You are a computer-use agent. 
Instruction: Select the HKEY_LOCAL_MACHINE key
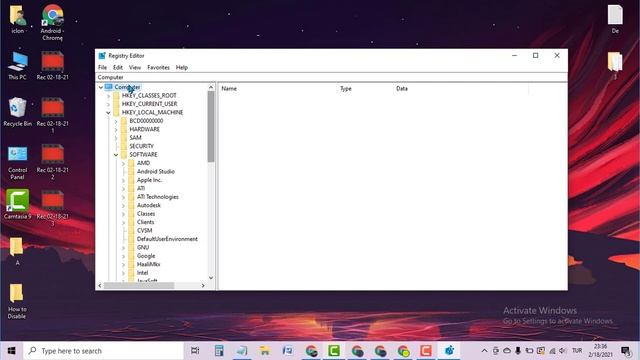pyautogui.click(x=152, y=112)
